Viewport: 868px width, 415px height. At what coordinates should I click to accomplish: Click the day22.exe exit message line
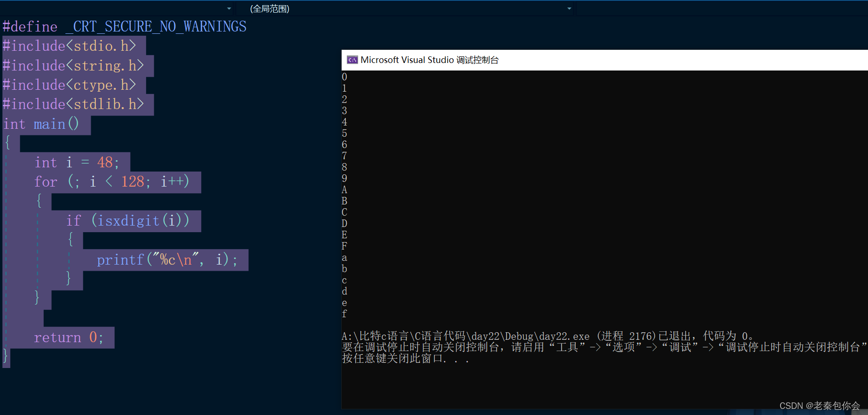[548, 336]
